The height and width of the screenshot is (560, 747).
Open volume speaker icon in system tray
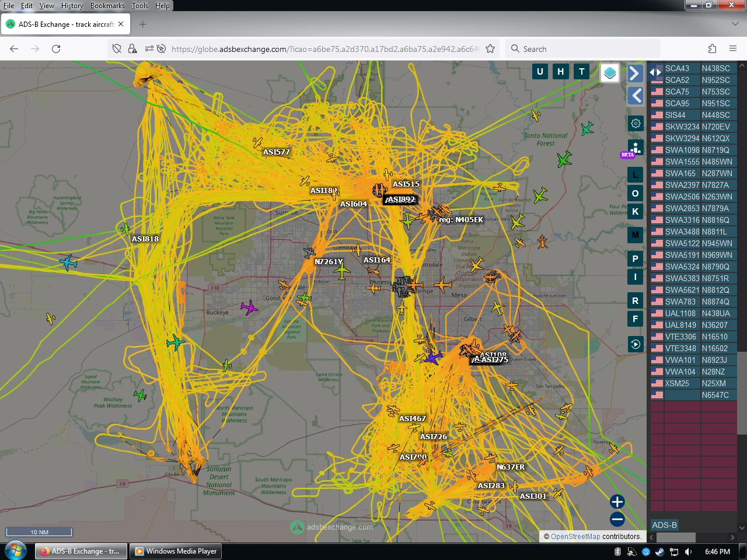688,552
